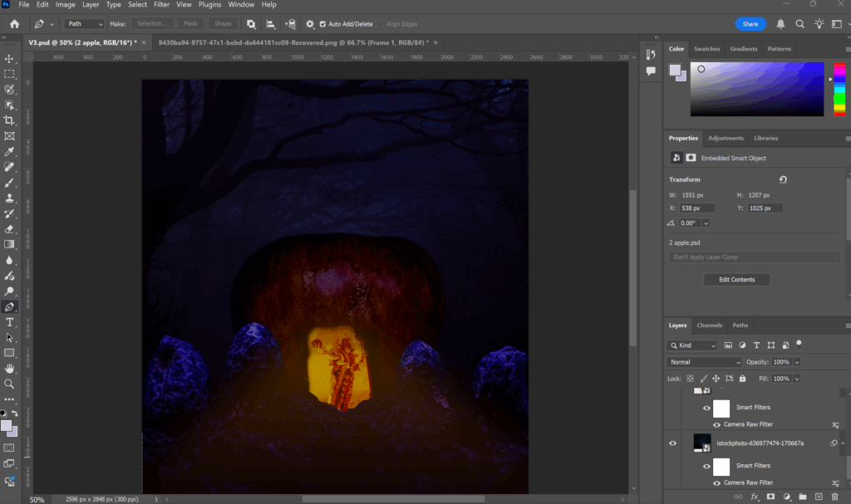Select the Zoom tool in the toolbar
The image size is (851, 504).
pyautogui.click(x=9, y=384)
